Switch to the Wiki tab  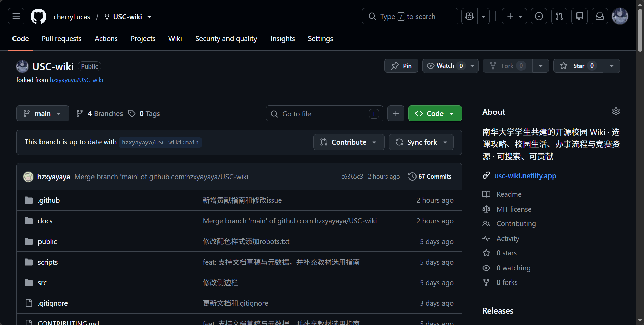pos(175,39)
